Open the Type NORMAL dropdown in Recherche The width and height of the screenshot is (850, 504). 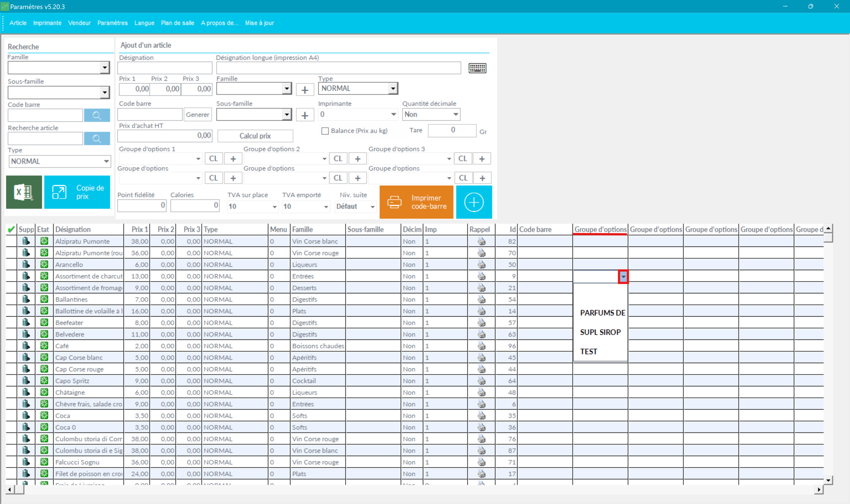tap(106, 161)
